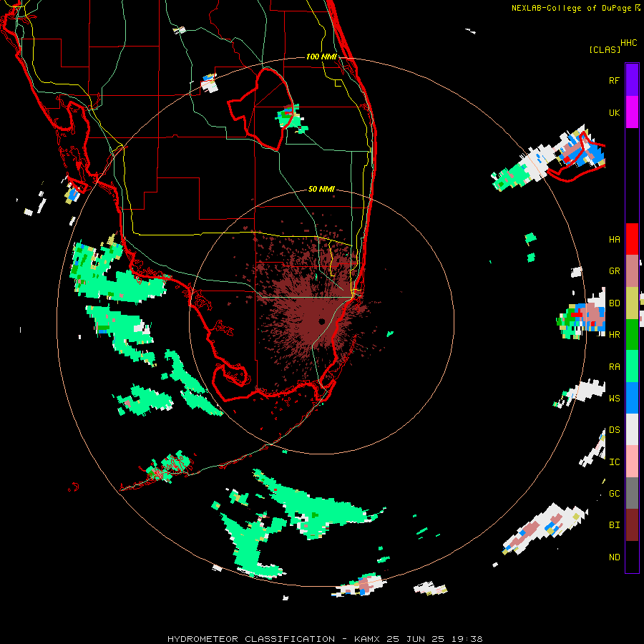
Task: Click the magenta UK legend color swatch
Action: pos(632,112)
